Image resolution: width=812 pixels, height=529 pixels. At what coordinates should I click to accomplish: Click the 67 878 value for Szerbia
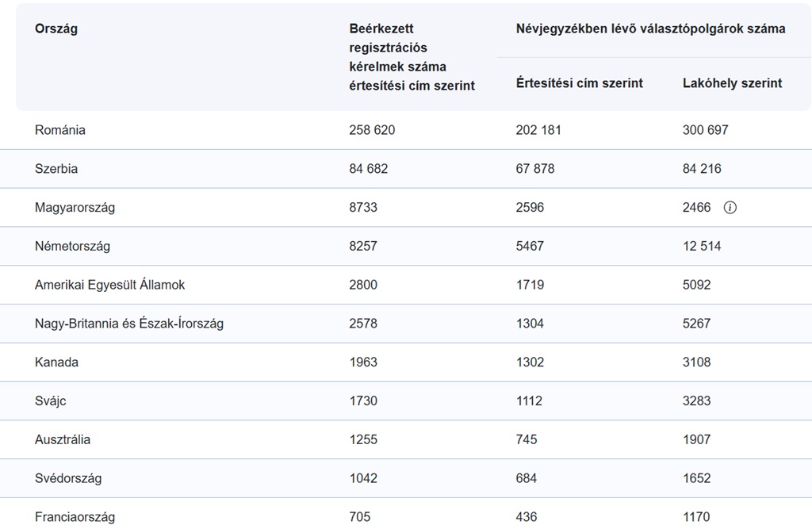click(535, 169)
